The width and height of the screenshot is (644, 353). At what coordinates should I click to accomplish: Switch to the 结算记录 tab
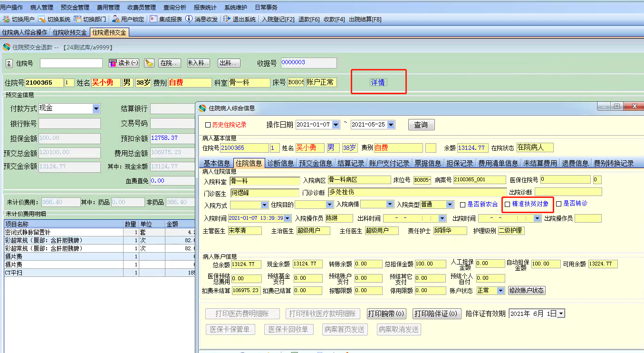(351, 163)
